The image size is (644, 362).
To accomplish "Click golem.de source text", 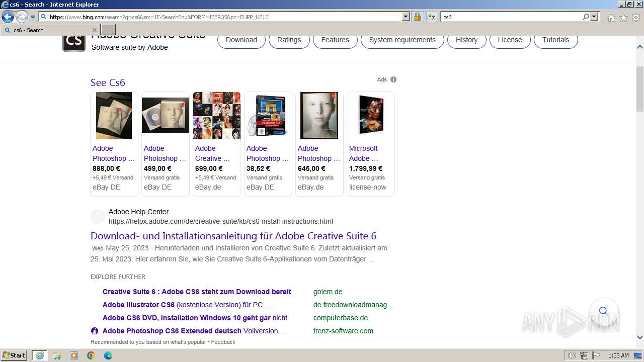I will (328, 292).
